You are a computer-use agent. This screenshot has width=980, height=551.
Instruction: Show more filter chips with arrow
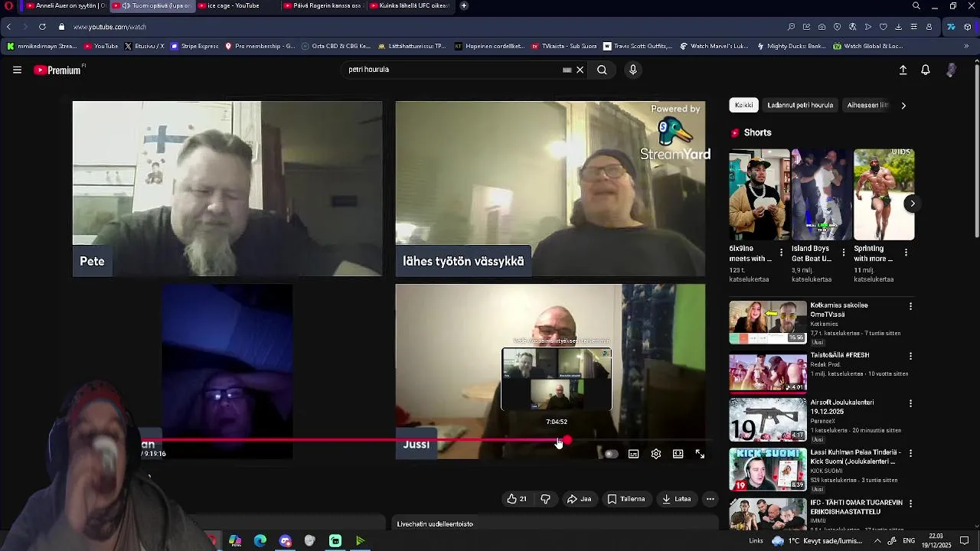[x=903, y=106]
